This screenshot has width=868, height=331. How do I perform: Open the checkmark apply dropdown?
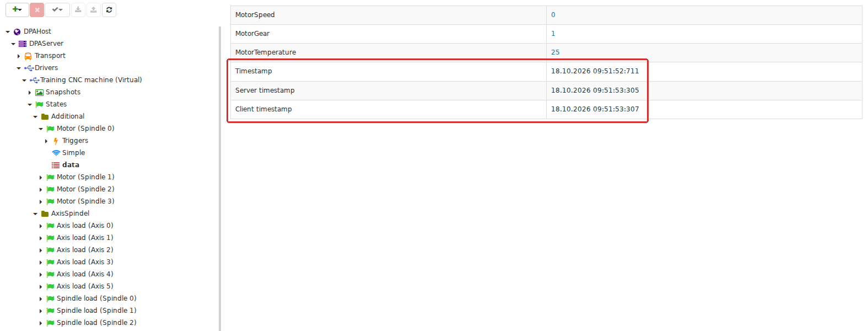tap(57, 10)
